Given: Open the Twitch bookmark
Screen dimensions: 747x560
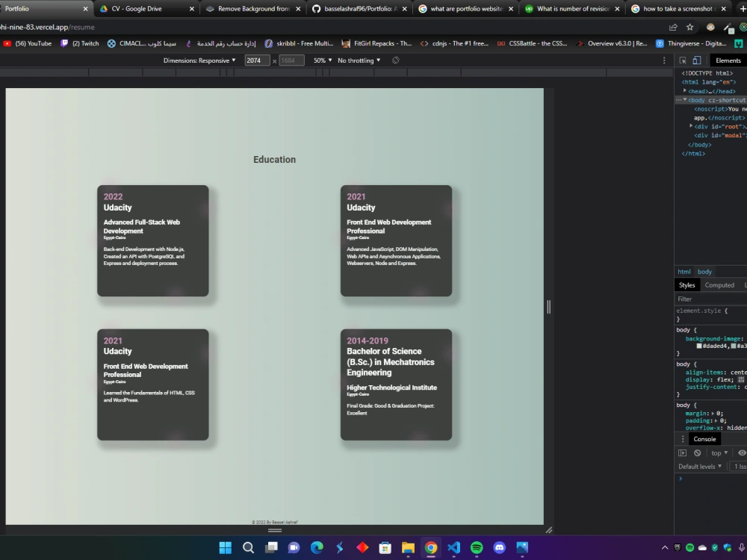Looking at the screenshot, I should [x=80, y=43].
